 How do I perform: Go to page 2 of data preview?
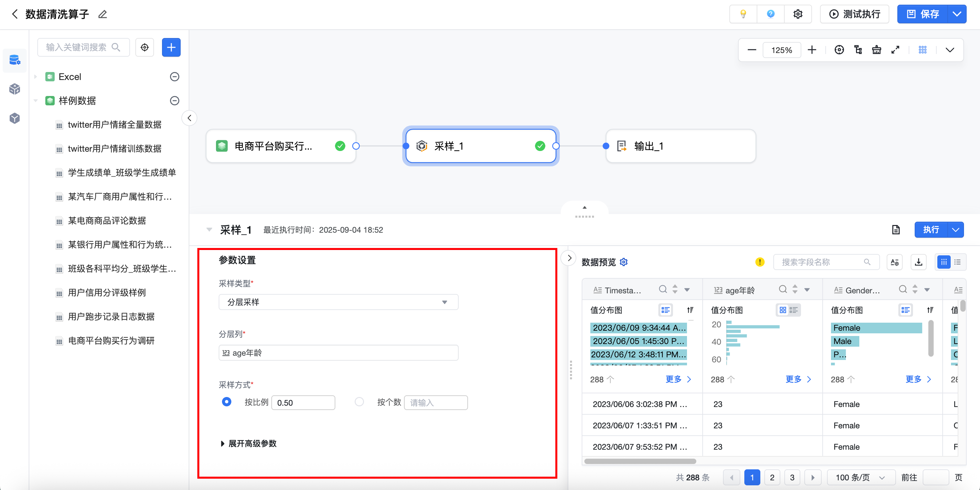tap(772, 477)
